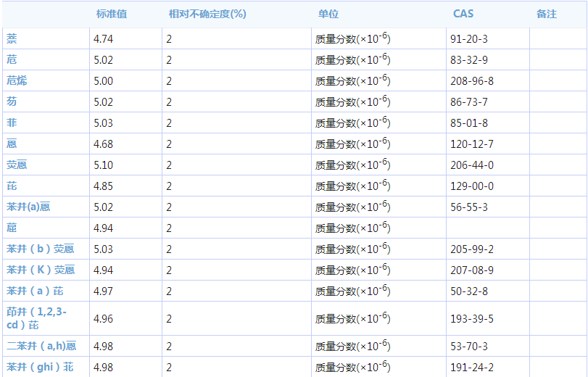Open the 苯并(a)蒽 link
This screenshot has height=377, width=588.
[x=28, y=207]
